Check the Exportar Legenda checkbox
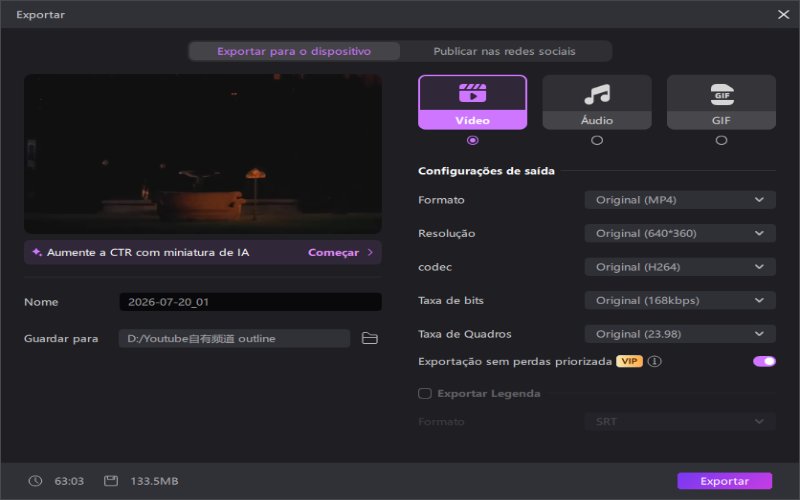Screen dimensions: 800x500 pos(424,393)
